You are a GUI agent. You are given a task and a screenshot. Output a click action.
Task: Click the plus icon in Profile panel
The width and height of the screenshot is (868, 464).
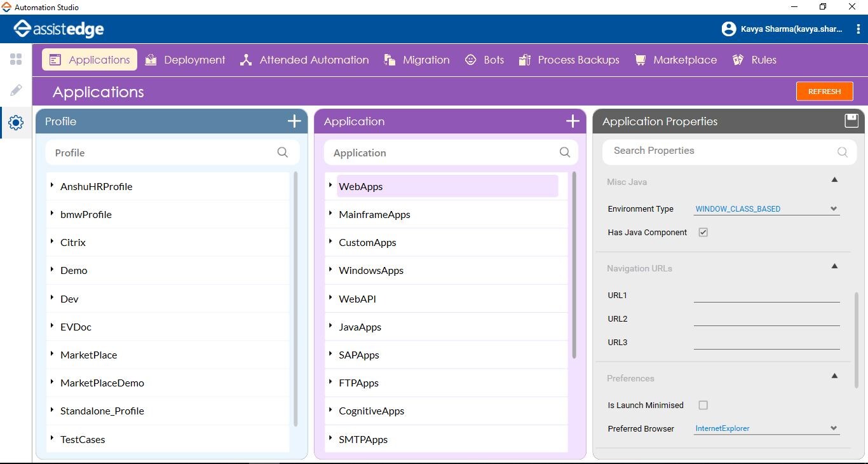(294, 121)
